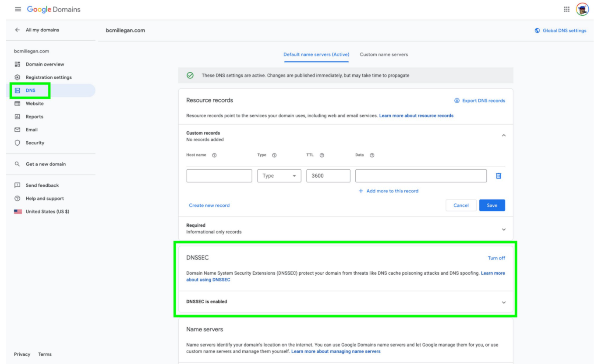Open Help and support
The image size is (598, 364).
[45, 199]
